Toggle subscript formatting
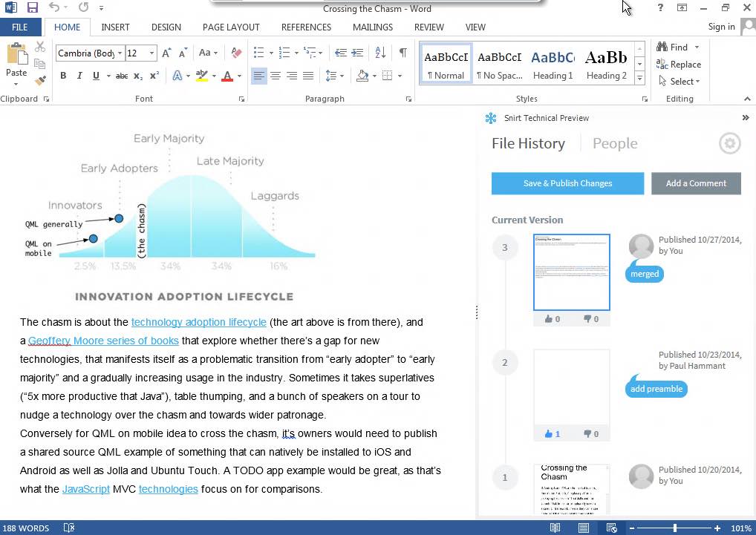 click(x=138, y=76)
